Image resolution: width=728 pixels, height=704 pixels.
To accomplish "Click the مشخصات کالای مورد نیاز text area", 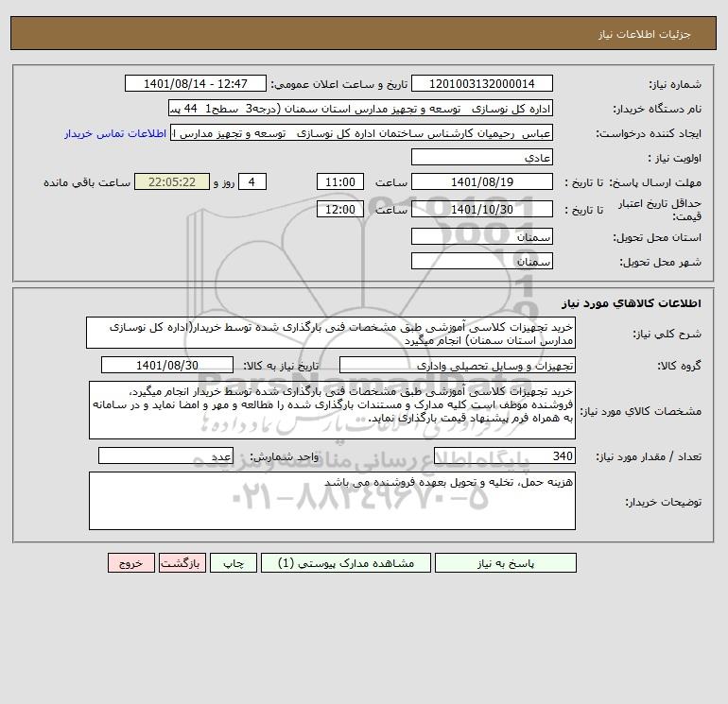I will (x=332, y=410).
